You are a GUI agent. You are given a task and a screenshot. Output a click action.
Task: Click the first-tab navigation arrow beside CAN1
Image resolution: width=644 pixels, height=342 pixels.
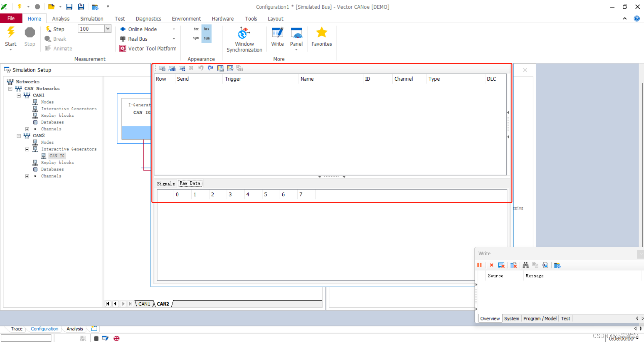pos(108,304)
